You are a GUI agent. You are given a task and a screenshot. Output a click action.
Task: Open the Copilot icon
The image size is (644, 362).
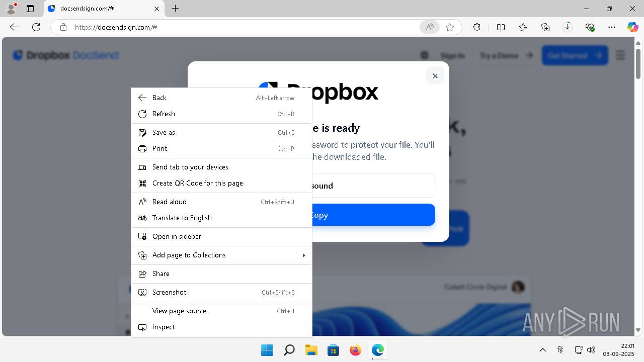(x=632, y=27)
